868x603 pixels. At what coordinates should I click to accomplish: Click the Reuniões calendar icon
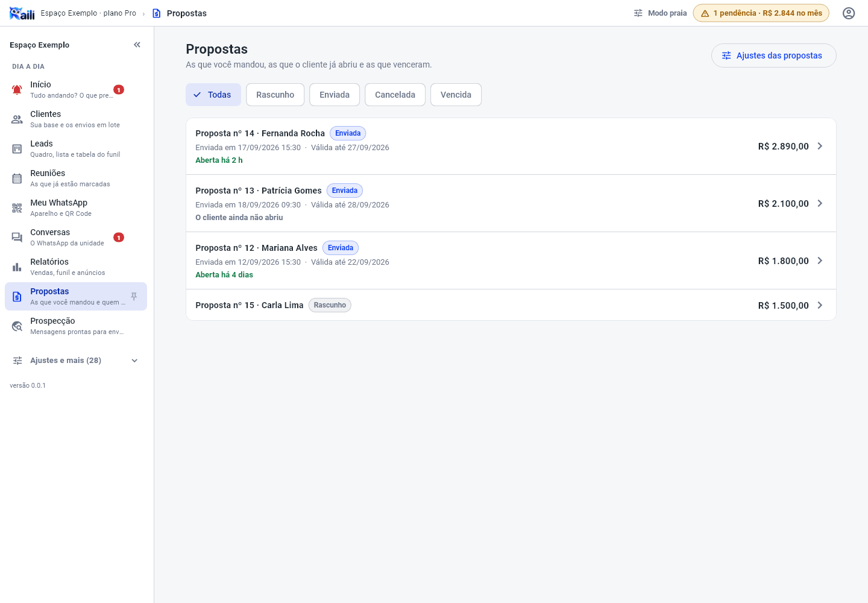pyautogui.click(x=17, y=178)
